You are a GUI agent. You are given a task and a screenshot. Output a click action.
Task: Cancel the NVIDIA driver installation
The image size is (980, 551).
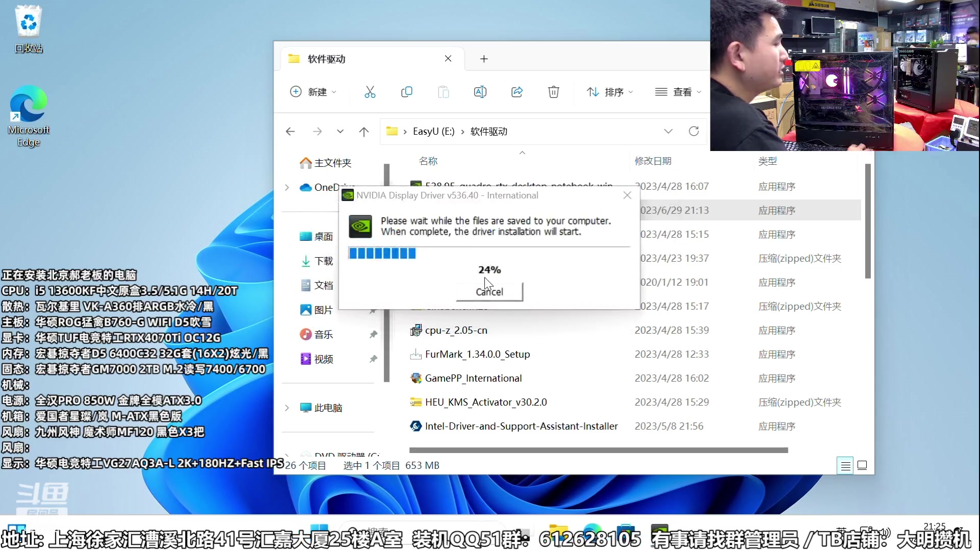coord(488,291)
